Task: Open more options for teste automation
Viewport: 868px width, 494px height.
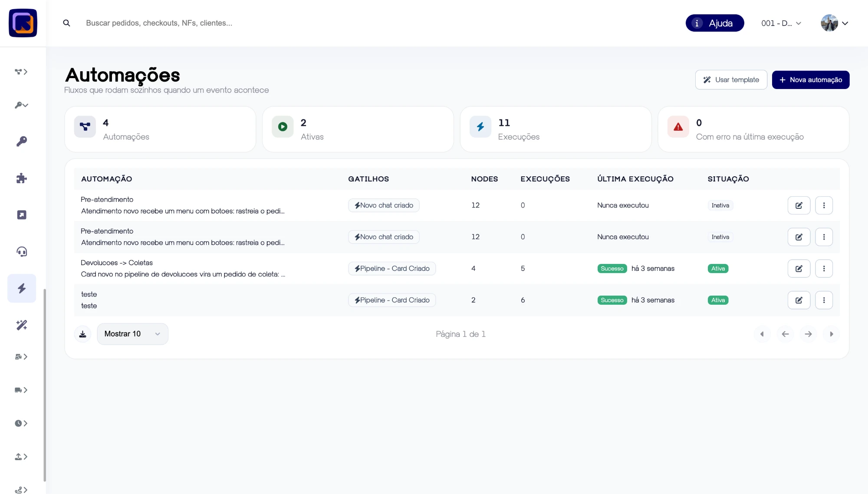Action: [824, 300]
